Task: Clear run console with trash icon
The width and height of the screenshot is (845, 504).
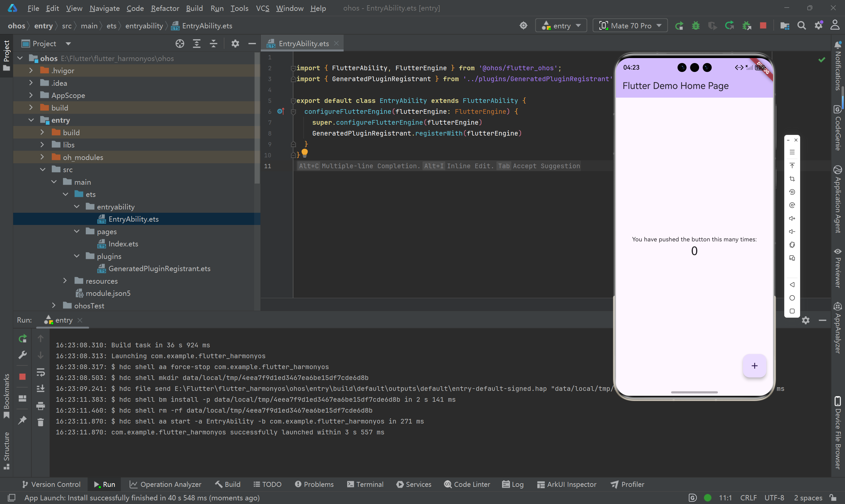Action: pos(40,422)
